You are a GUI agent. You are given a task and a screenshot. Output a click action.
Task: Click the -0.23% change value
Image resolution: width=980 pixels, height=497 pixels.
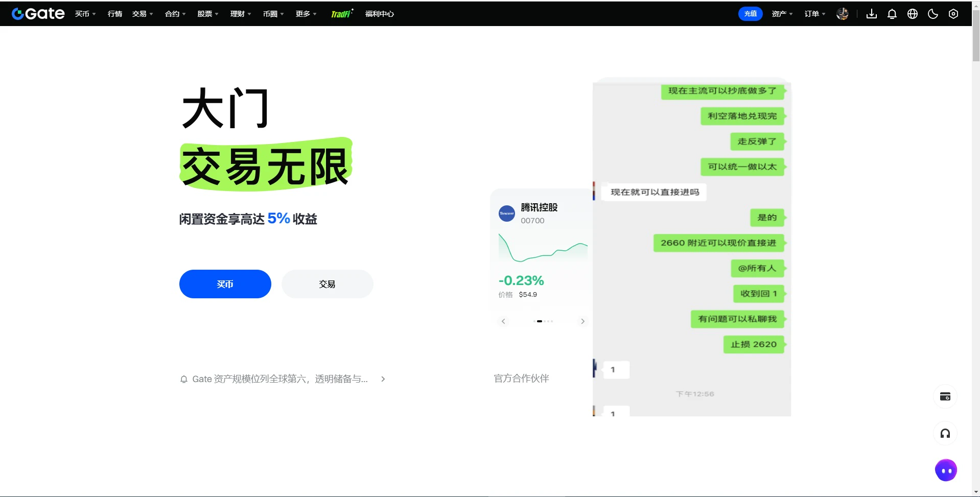coord(521,280)
